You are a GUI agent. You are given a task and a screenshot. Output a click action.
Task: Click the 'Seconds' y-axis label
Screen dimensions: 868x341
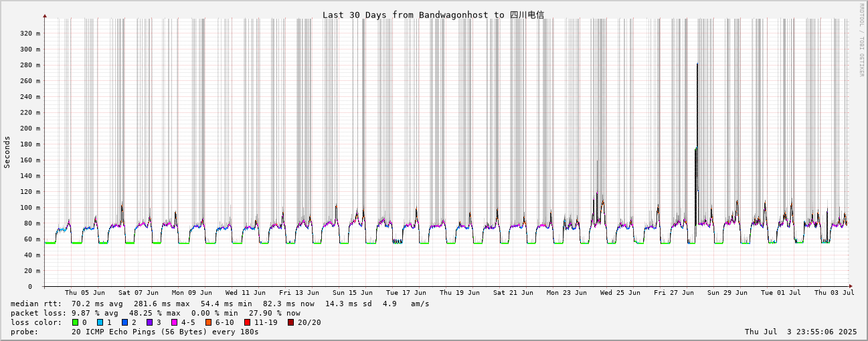[7, 152]
